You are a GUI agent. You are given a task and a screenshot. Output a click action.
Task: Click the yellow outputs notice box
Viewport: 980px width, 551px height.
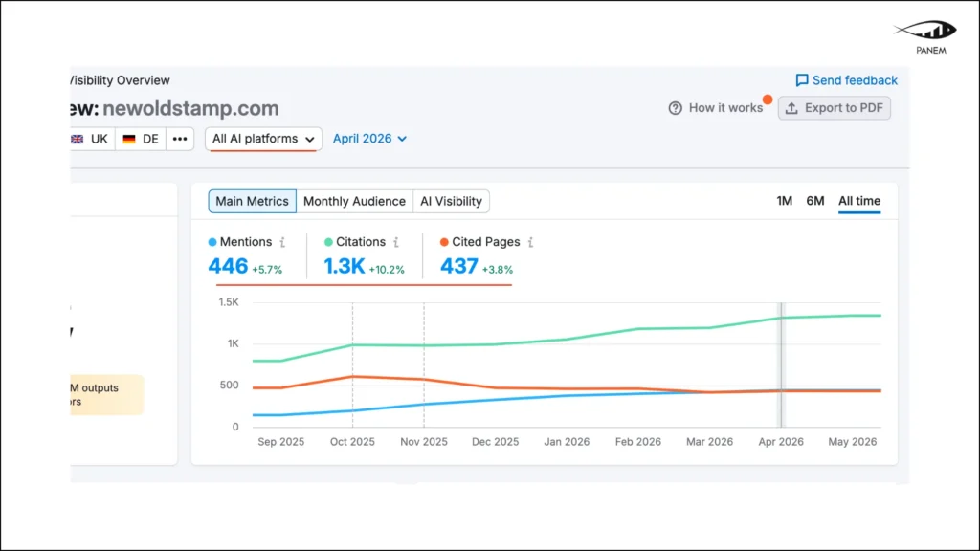point(107,395)
